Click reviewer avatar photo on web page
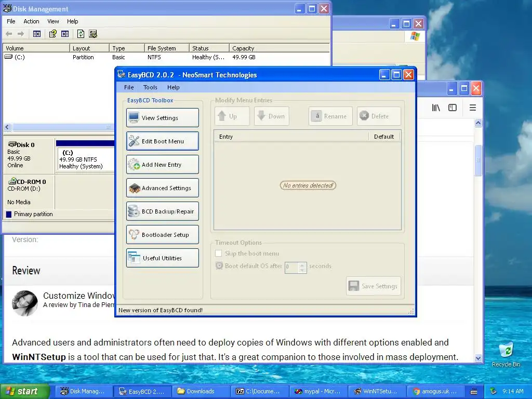The image size is (532, 399). tap(25, 303)
